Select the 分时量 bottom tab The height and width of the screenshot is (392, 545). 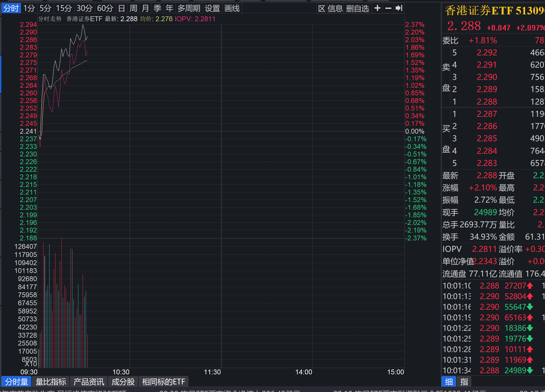click(x=17, y=382)
